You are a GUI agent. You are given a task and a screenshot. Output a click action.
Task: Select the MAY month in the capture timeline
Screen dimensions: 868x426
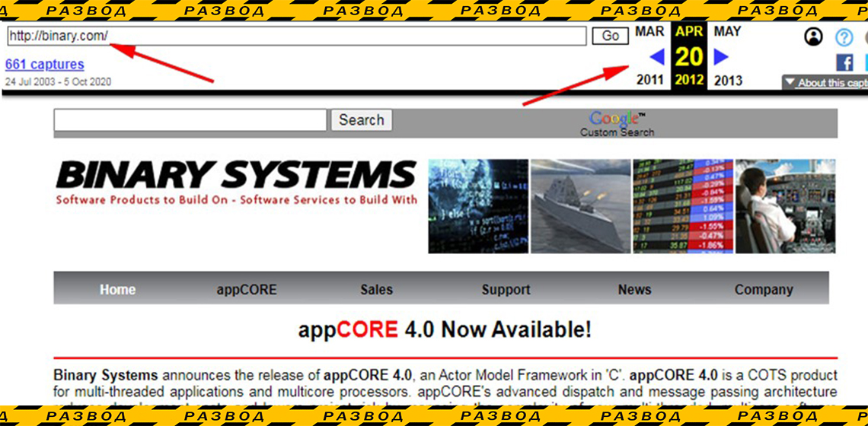[727, 32]
